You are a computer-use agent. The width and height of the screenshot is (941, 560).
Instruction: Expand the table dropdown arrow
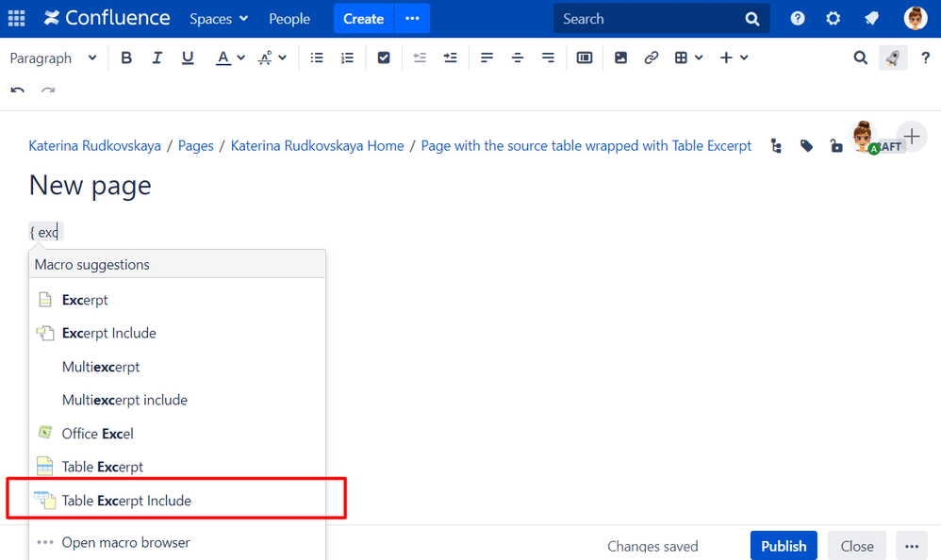pyautogui.click(x=699, y=58)
